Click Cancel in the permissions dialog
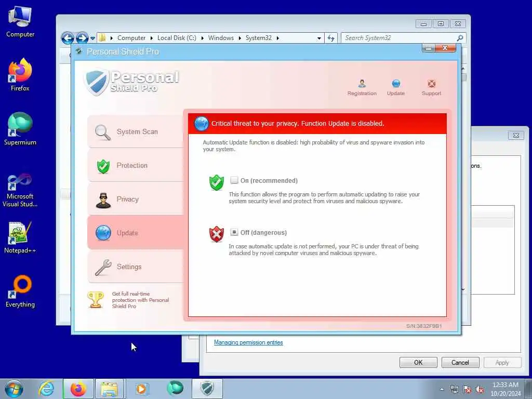The height and width of the screenshot is (399, 532). (460, 362)
